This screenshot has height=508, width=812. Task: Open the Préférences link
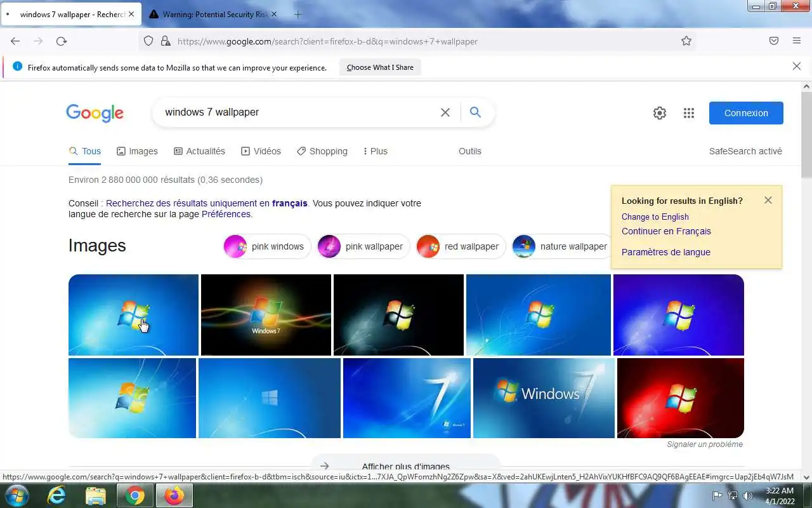click(x=226, y=214)
